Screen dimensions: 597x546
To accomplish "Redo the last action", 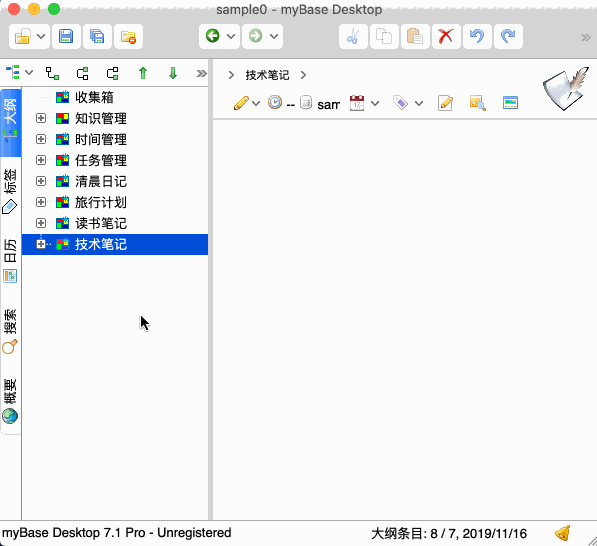I will point(508,37).
